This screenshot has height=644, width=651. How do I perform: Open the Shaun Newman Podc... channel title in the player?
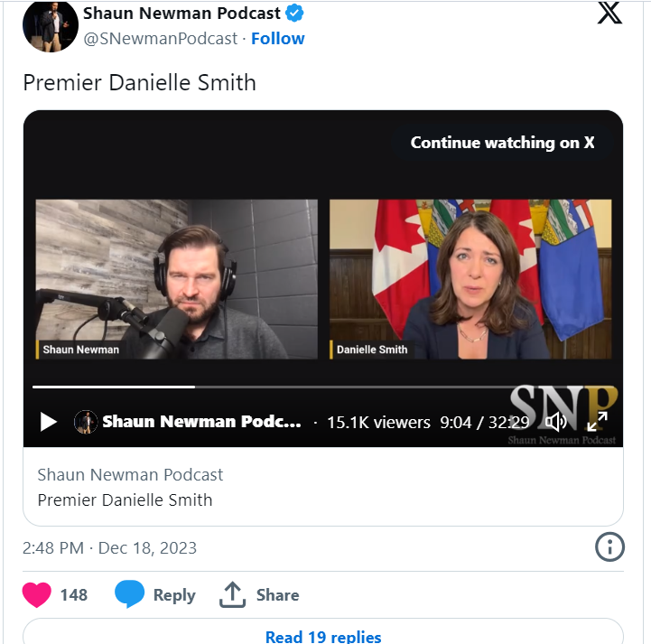click(201, 422)
